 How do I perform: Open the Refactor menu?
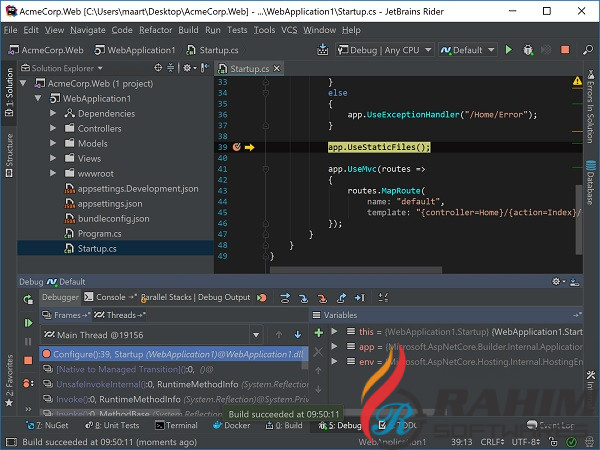coord(155,30)
